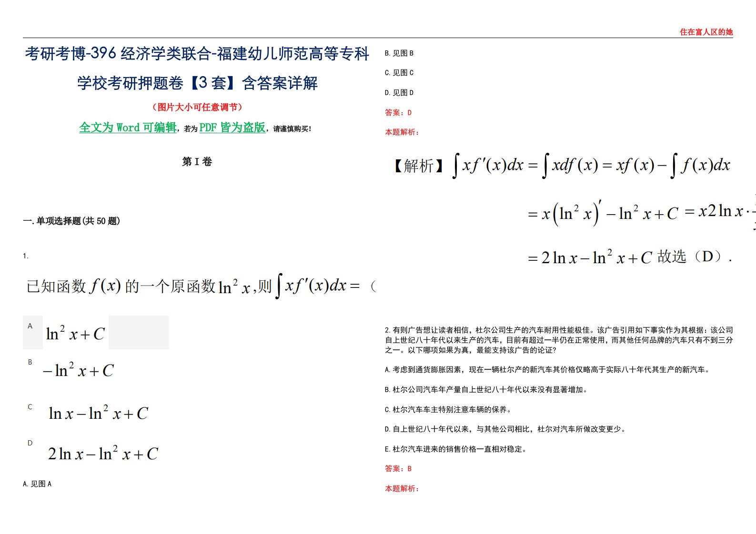The image size is (756, 534).
Task: Click option A. 考虑到通货膨胀因素
Action: (548, 369)
